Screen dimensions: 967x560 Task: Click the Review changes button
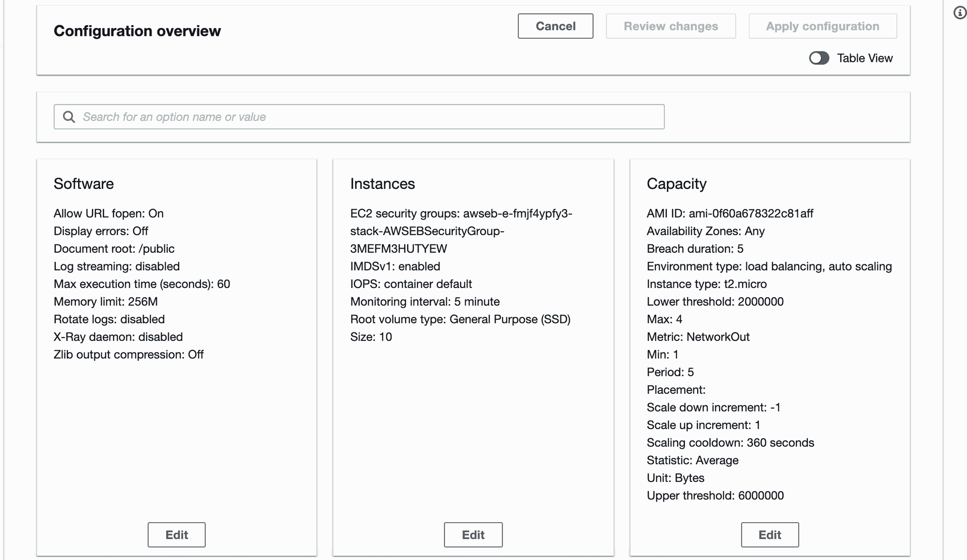[x=671, y=26]
